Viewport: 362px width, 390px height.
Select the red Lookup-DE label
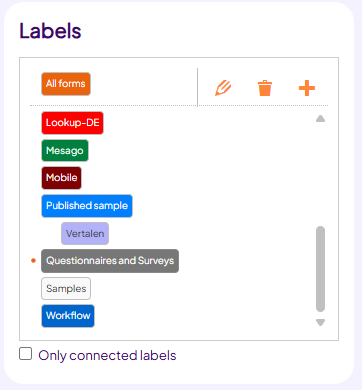(x=72, y=123)
